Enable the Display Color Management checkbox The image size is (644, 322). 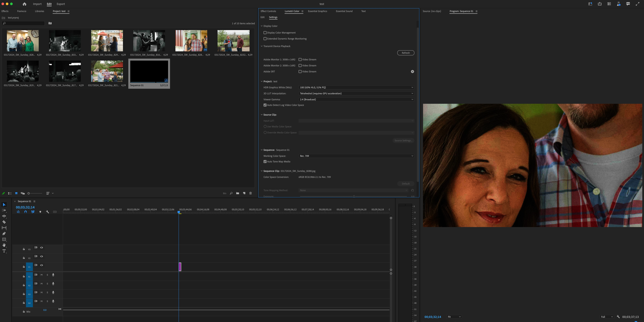coord(265,33)
